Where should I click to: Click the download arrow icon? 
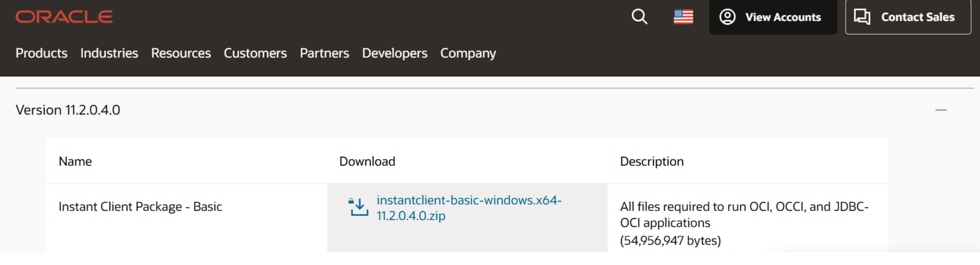(358, 207)
